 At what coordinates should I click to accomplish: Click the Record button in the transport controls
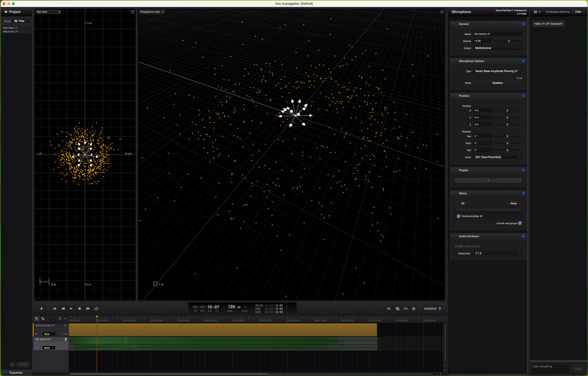point(80,308)
